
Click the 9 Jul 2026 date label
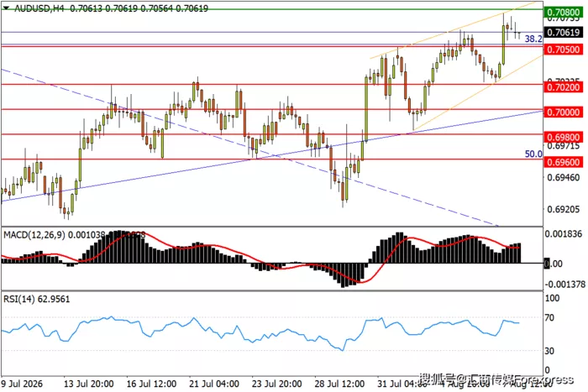[x=22, y=384]
